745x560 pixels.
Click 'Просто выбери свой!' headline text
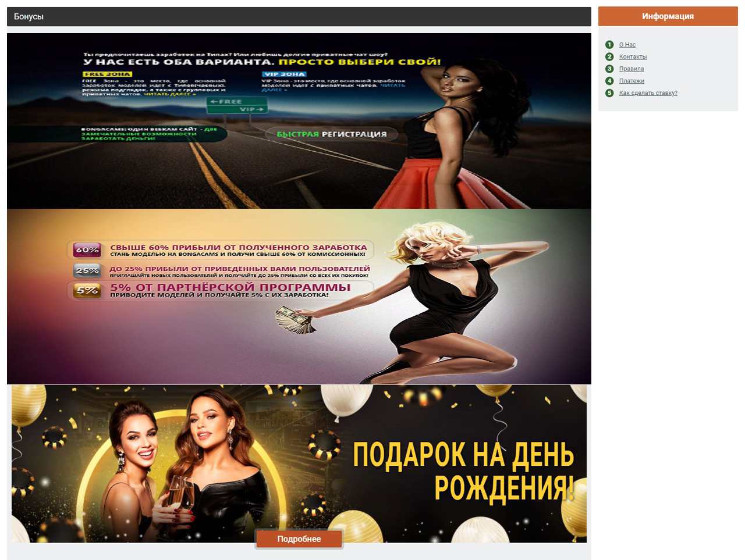[x=360, y=62]
